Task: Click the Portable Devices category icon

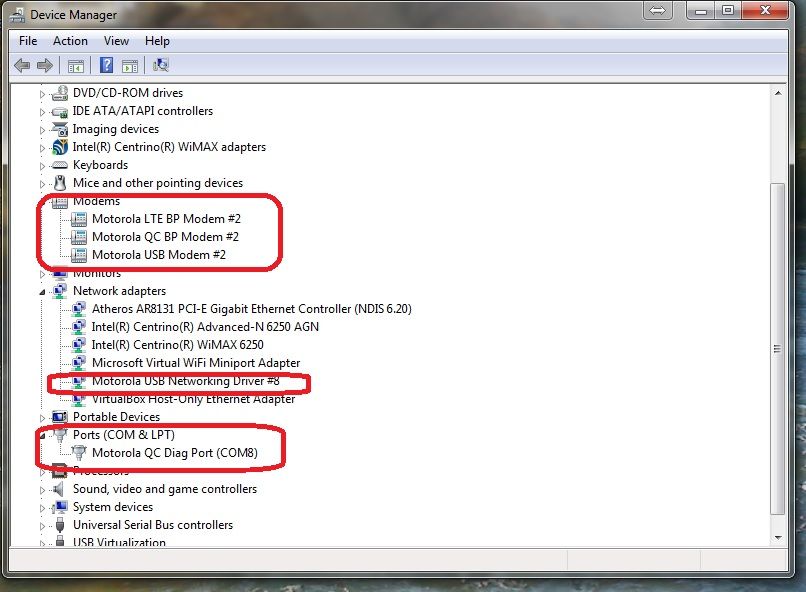Action: tap(60, 417)
